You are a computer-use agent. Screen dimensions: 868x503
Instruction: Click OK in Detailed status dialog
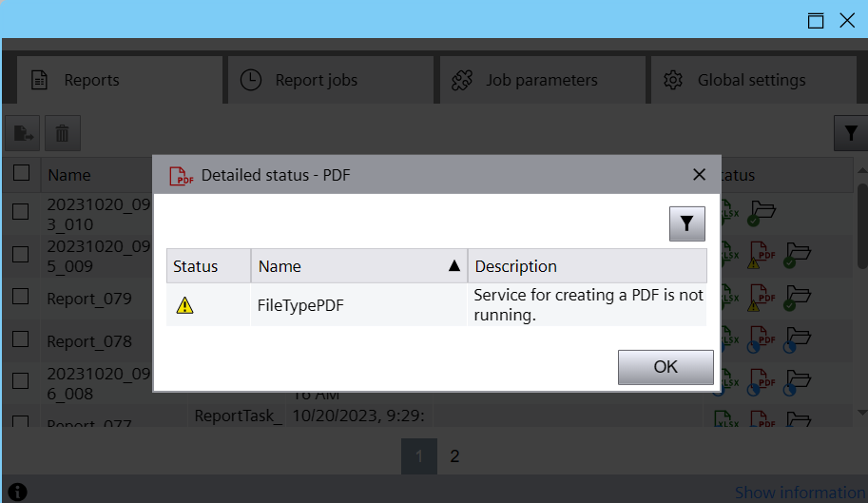[x=665, y=367]
